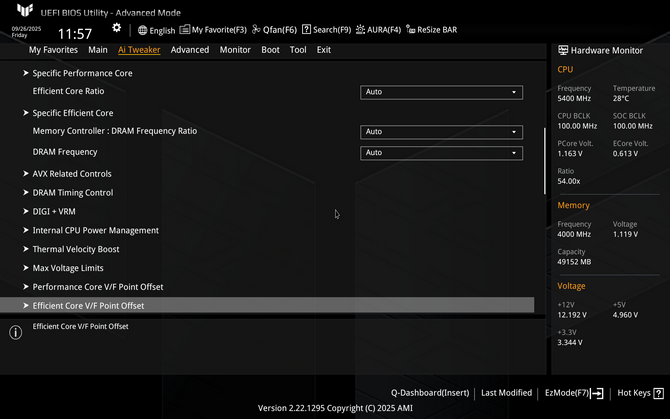Open Search(F9)
Image resolution: width=670 pixels, height=419 pixels.
[326, 29]
